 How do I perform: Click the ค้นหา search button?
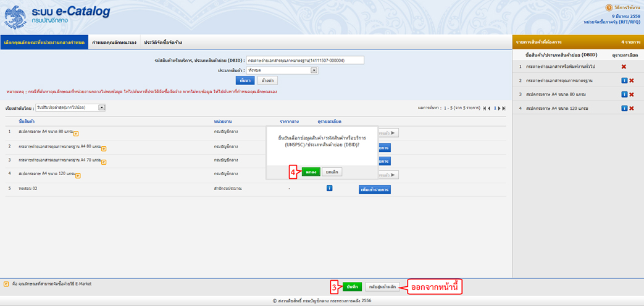pos(245,80)
